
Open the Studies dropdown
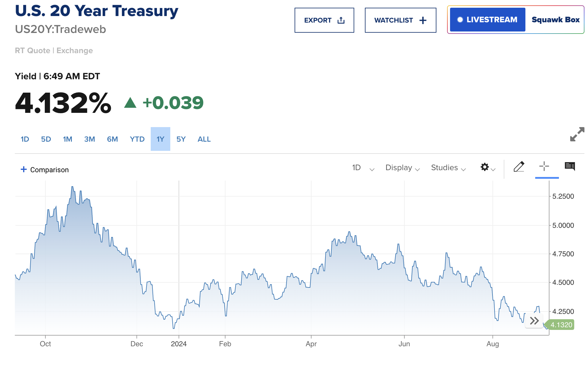coord(448,168)
